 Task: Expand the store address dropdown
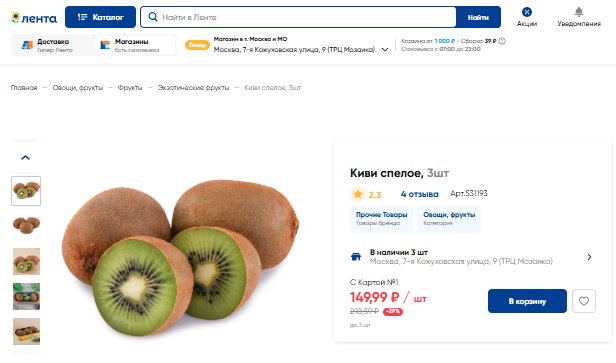(385, 50)
